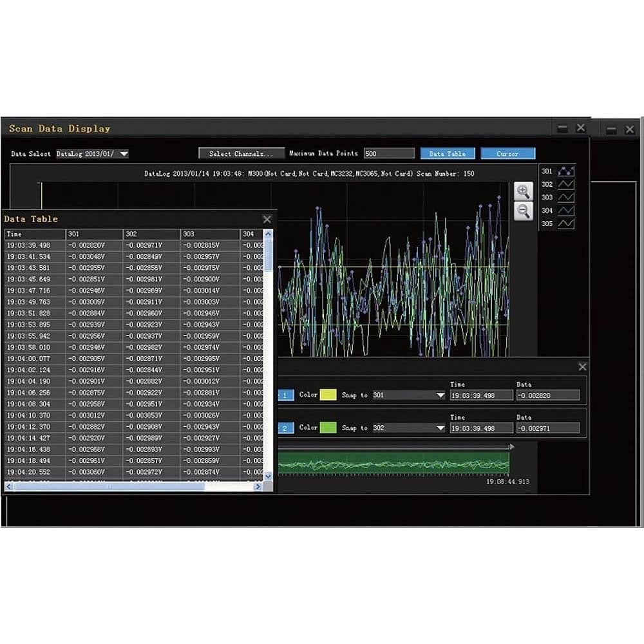Click the Maximum Data Points input field
This screenshot has width=644, height=644.
point(389,154)
